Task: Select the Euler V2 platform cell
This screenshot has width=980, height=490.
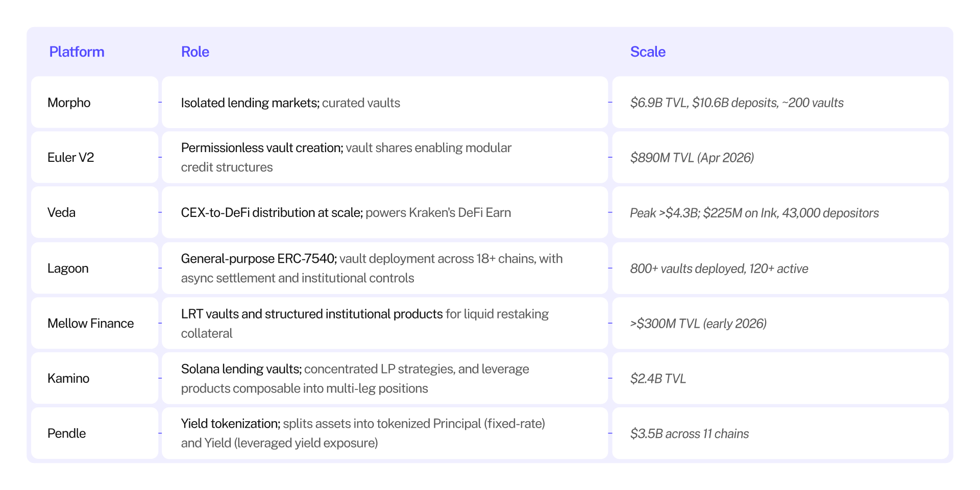Action: point(95,157)
